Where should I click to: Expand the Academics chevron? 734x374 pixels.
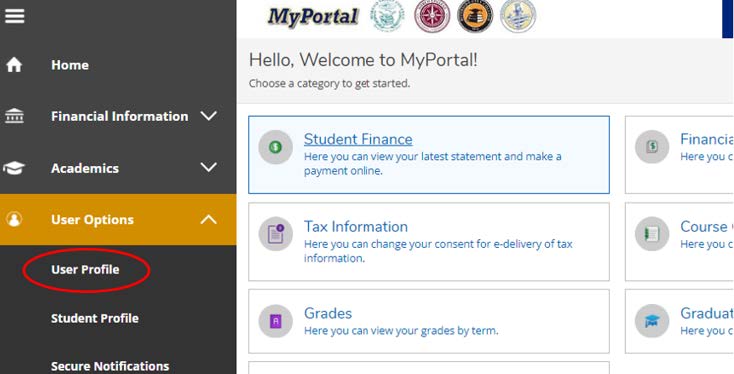pyautogui.click(x=209, y=167)
